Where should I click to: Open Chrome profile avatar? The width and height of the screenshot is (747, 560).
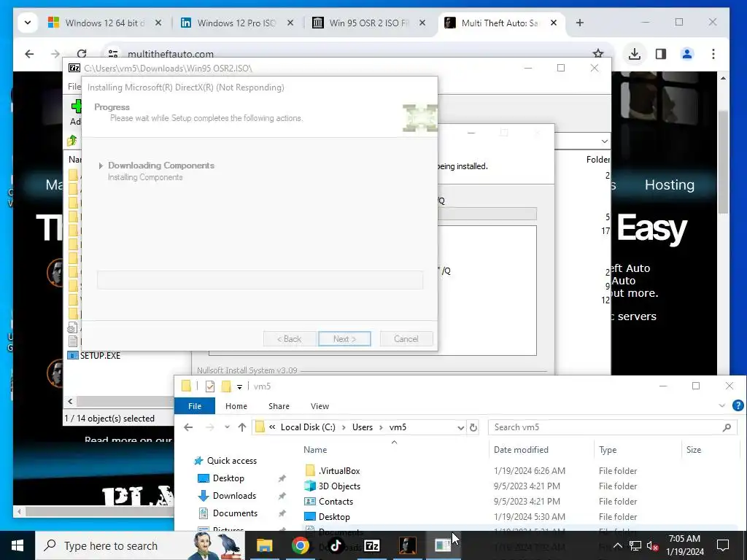[x=687, y=54]
